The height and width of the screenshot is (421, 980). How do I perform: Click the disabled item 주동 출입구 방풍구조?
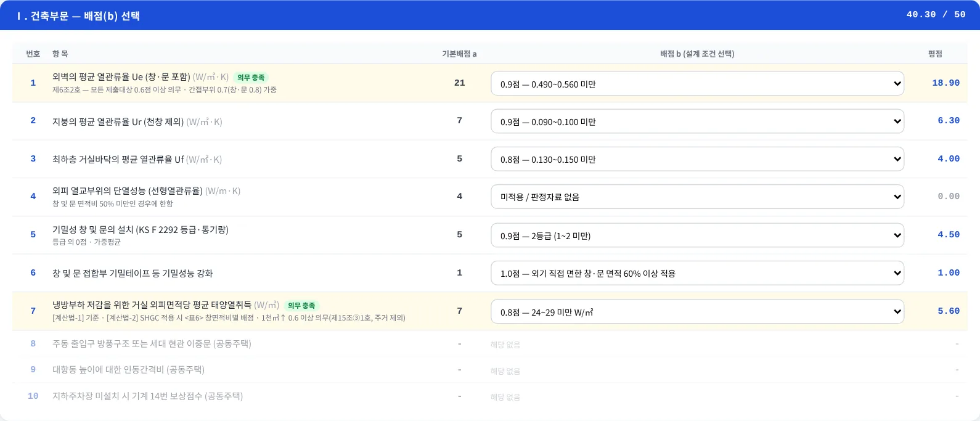coord(152,343)
